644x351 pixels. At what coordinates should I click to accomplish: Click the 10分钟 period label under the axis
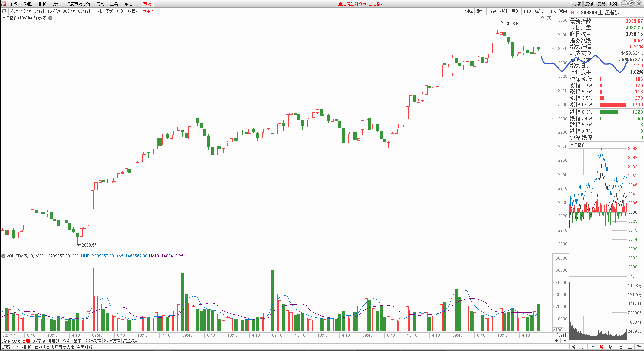tap(560, 335)
